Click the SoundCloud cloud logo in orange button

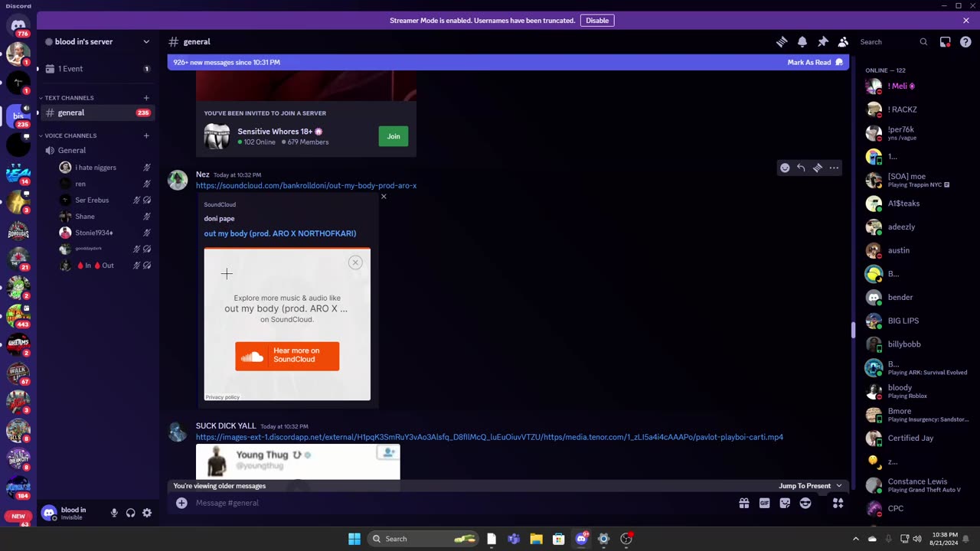[x=253, y=356]
